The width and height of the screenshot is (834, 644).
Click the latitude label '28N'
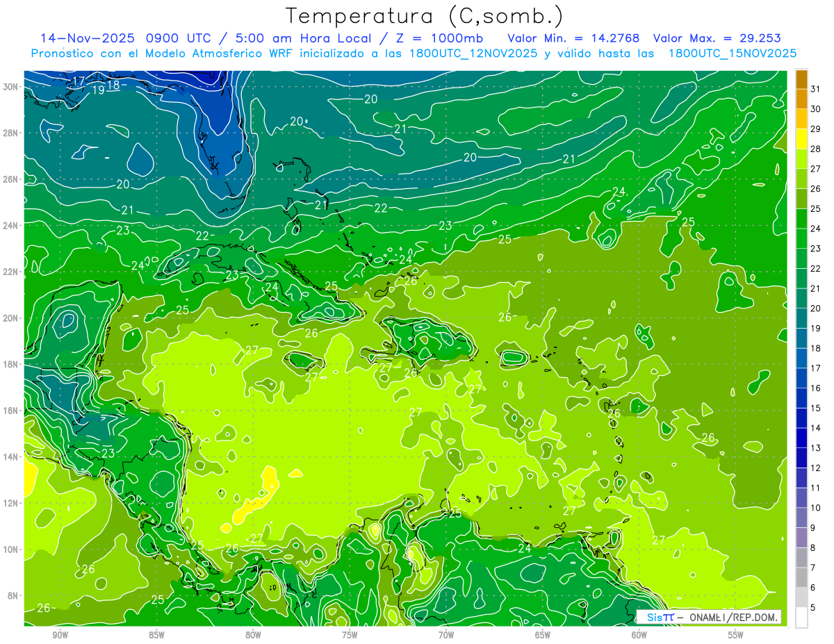[10, 133]
